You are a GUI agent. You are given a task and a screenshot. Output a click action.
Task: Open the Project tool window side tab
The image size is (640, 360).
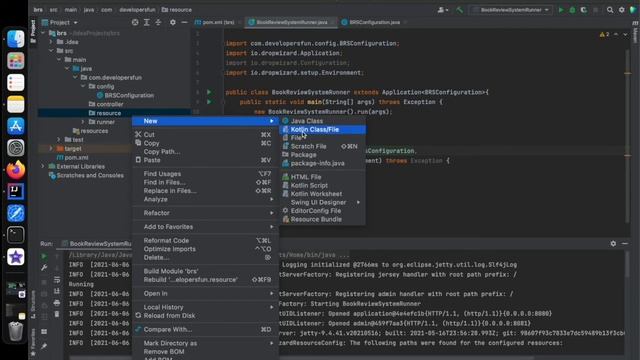33,31
